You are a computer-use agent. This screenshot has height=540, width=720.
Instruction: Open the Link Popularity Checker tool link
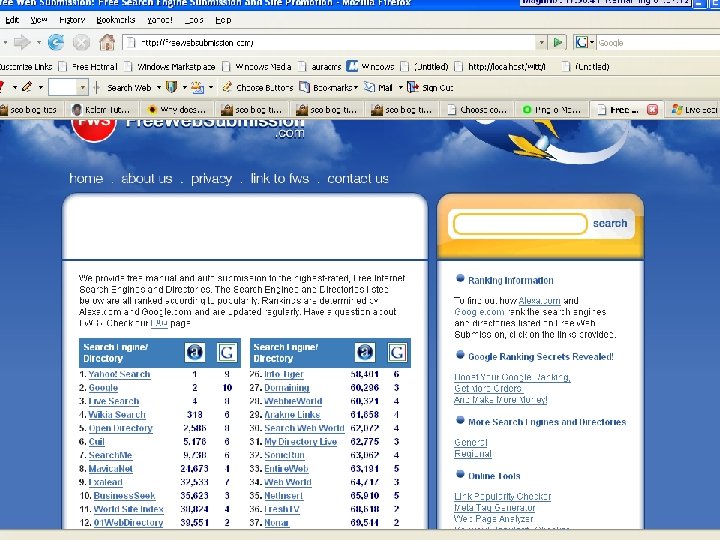coord(502,496)
